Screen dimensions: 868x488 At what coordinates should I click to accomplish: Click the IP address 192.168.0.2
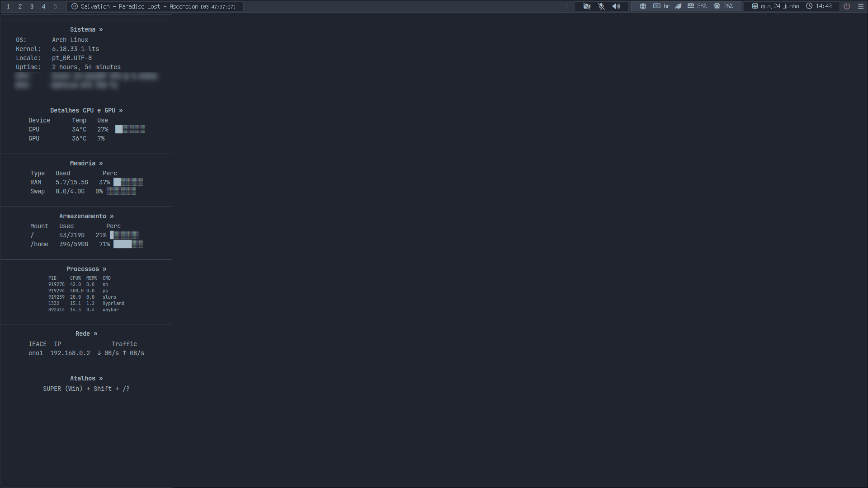[x=70, y=353]
